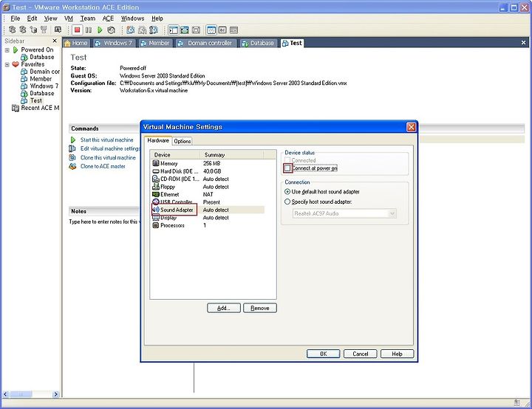Open the Edit menu
Viewport: 532px width, 409px height.
pyautogui.click(x=32, y=18)
